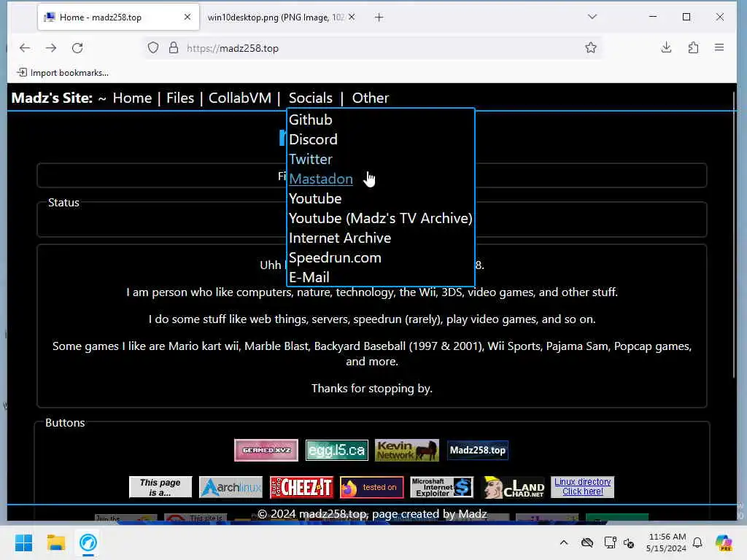Expand the list all tabs chevron
Viewport: 747px width, 560px height.
coord(592,17)
